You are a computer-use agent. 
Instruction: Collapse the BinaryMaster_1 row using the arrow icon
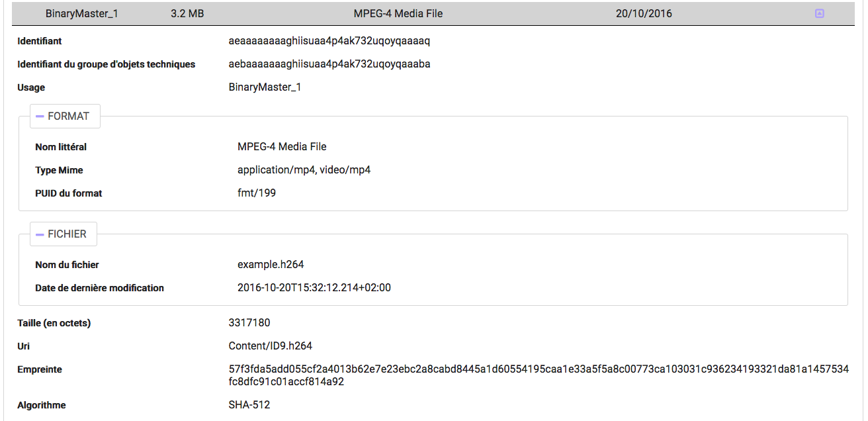tap(820, 13)
